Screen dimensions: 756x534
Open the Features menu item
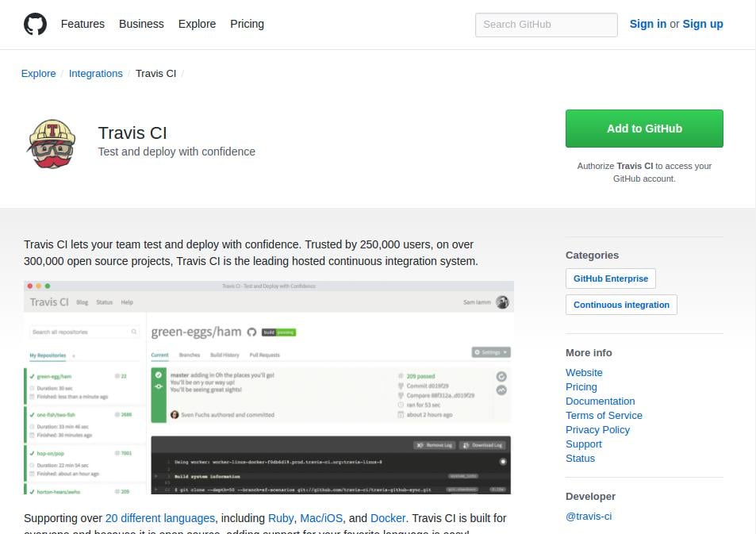pos(83,24)
